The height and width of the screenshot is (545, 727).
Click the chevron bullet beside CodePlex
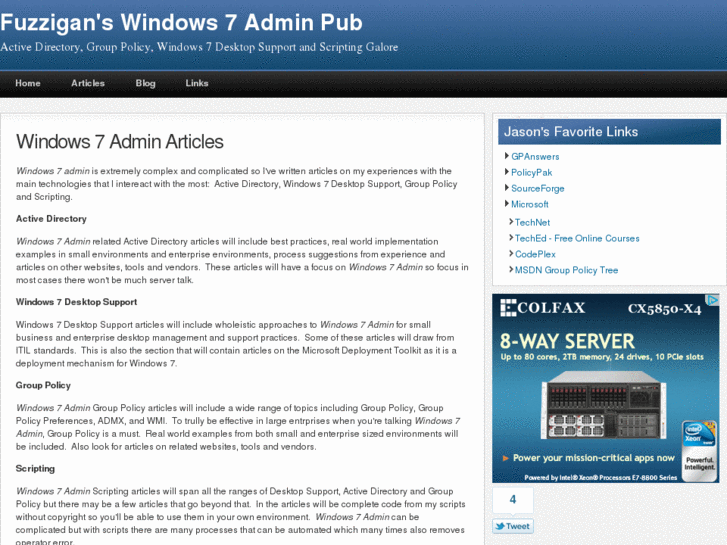click(x=511, y=253)
